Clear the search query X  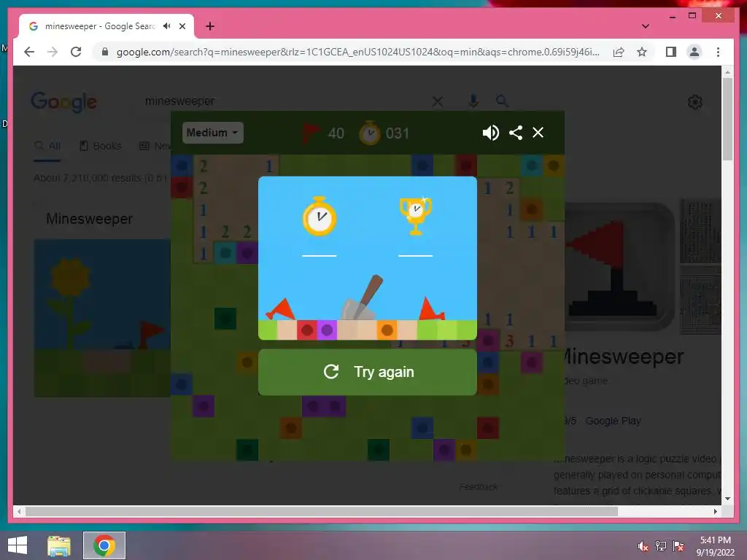click(438, 101)
